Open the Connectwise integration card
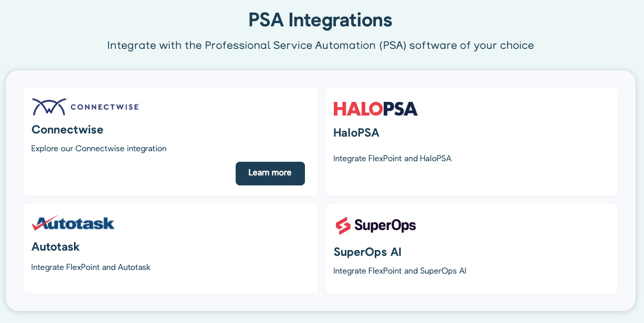Image resolution: width=644 pixels, height=323 pixels. pos(171,141)
